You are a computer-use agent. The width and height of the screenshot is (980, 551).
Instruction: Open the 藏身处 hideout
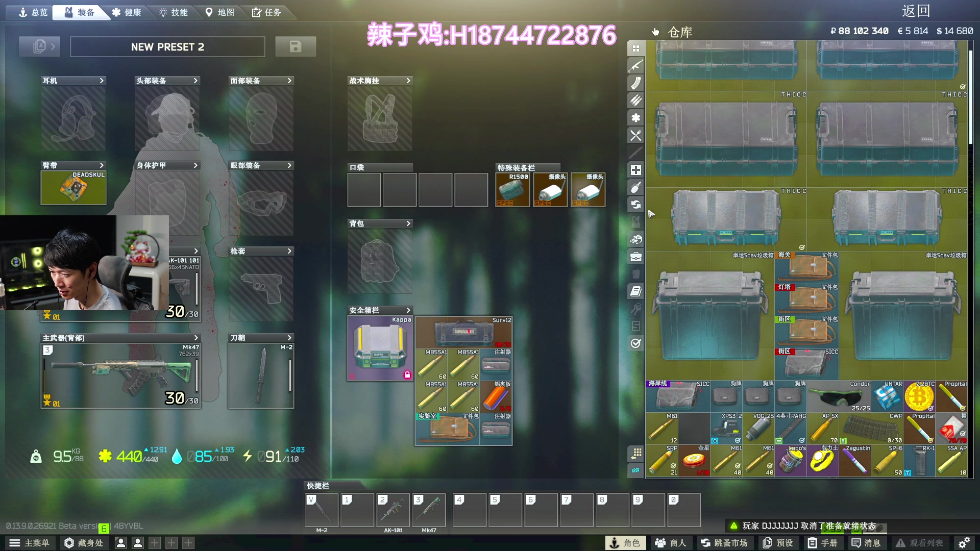[84, 543]
